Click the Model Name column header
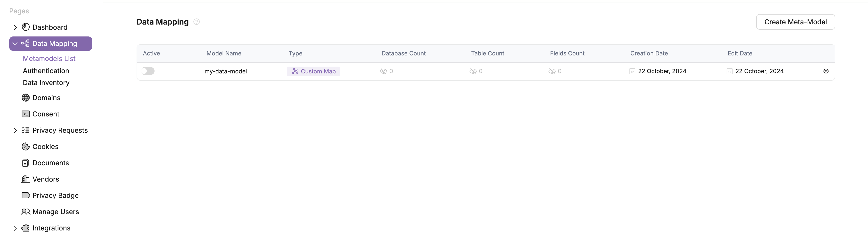 click(x=224, y=53)
